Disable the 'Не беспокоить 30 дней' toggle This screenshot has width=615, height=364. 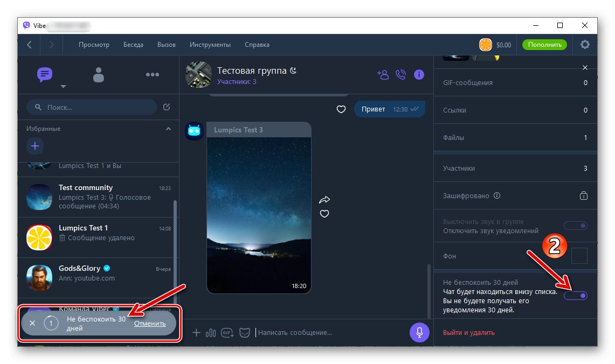[x=576, y=295]
